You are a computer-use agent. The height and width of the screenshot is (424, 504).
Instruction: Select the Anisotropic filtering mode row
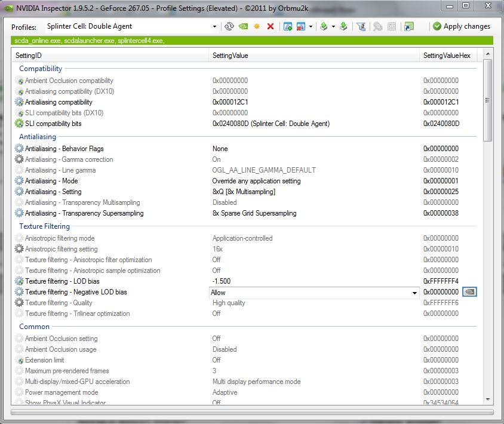click(244, 238)
